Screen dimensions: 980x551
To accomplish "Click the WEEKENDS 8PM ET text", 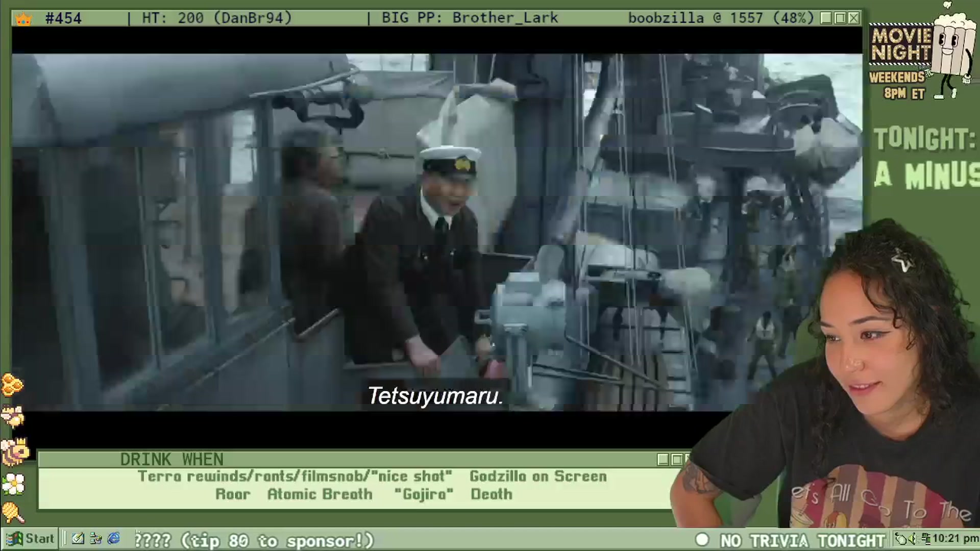I will tap(897, 85).
